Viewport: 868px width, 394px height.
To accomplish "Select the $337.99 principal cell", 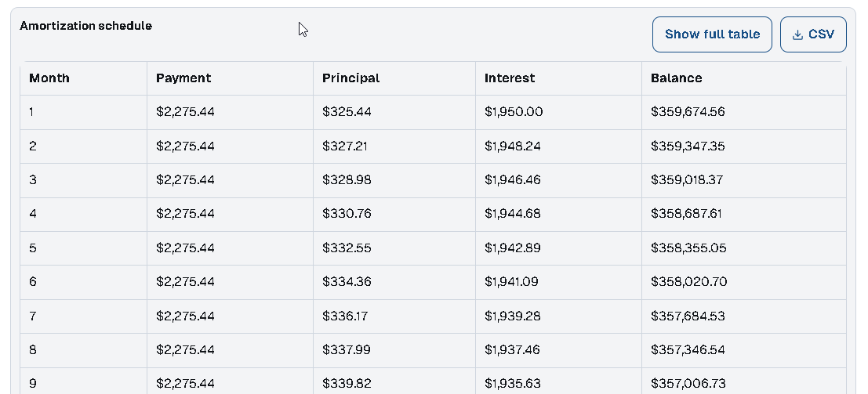I will pos(347,349).
